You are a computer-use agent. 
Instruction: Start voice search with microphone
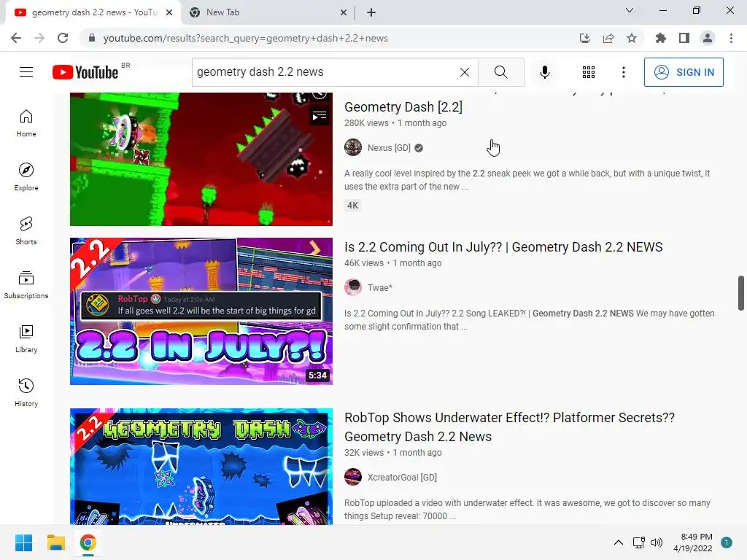544,72
